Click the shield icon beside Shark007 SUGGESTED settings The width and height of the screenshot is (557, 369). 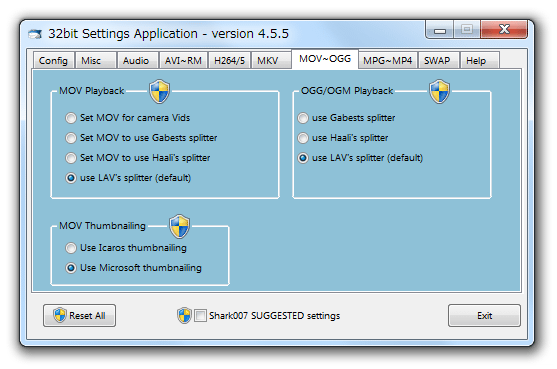tap(184, 315)
